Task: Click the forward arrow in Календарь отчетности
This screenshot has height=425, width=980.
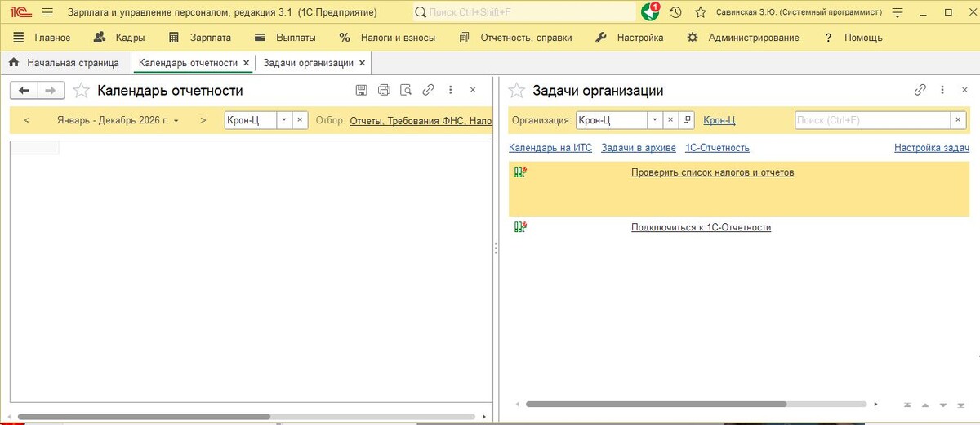Action: (50, 91)
